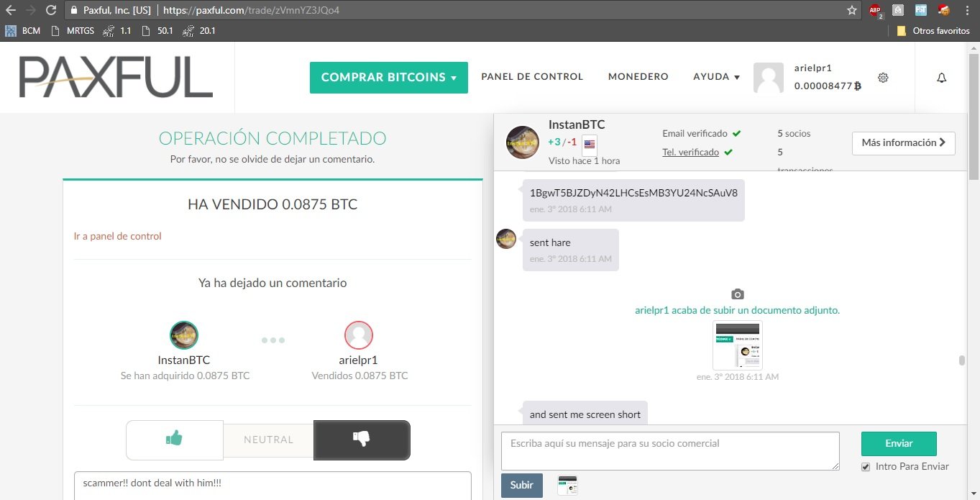This screenshot has width=980, height=500.
Task: Click the 'Visto hace 1 hora' status text
Action: click(584, 160)
